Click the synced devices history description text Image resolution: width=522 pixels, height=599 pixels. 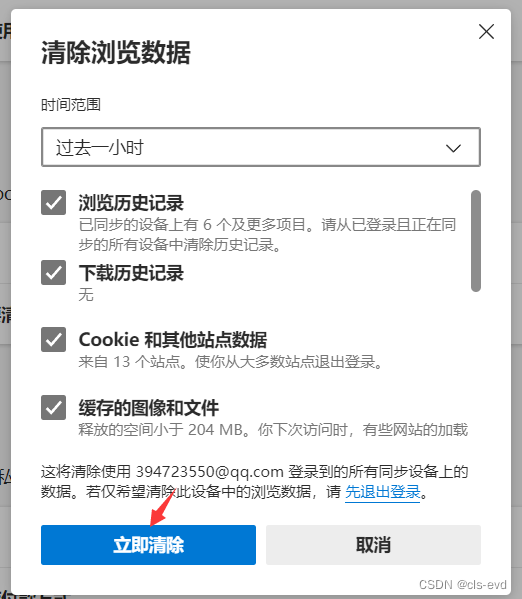tap(267, 235)
